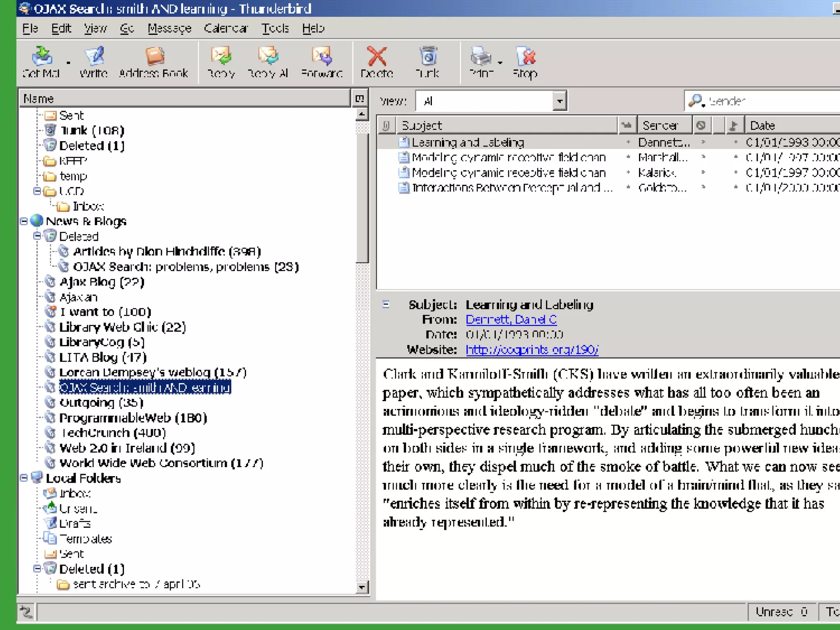This screenshot has height=630, width=840.
Task: Open the Tools menu
Action: [275, 28]
